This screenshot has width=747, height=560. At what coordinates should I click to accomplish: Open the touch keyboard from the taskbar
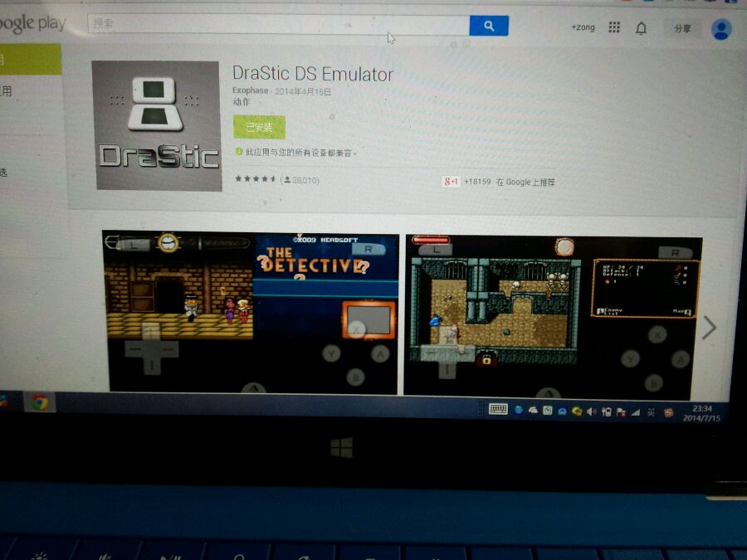[498, 408]
